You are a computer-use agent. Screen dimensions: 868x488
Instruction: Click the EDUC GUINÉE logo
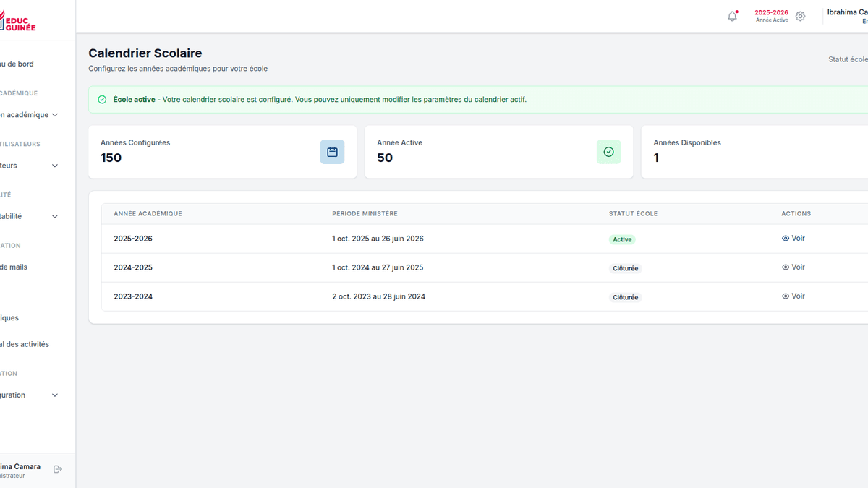[x=17, y=20]
